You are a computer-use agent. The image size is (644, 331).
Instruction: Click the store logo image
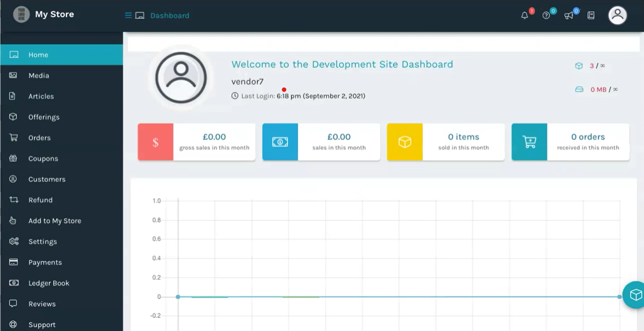coord(21,14)
